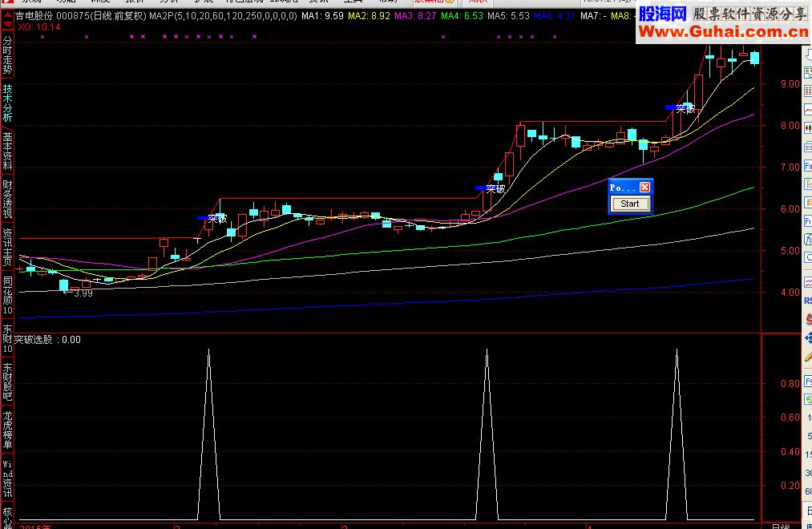Image resolution: width=812 pixels, height=529 pixels.
Task: Click the 9.00 price axis label
Action: pos(790,84)
